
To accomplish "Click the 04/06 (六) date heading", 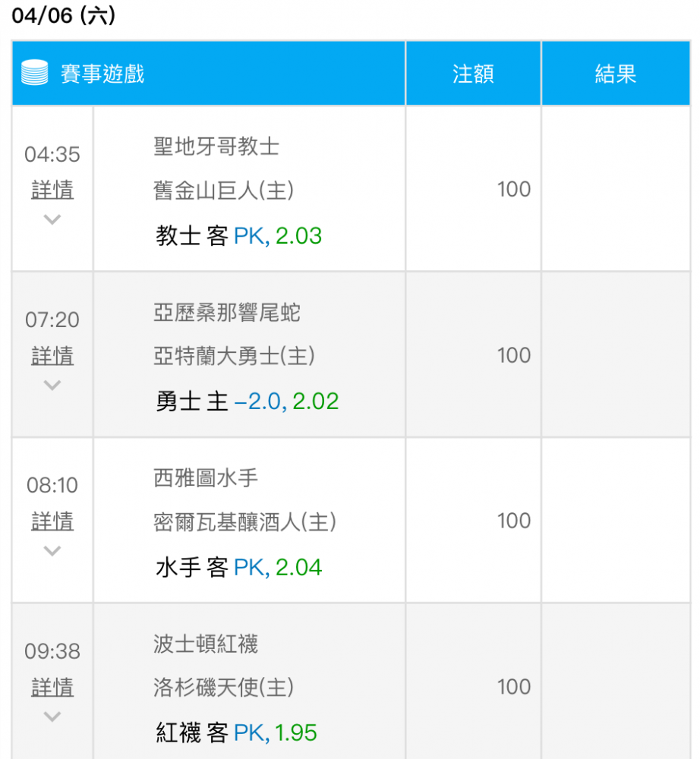I will (x=64, y=15).
